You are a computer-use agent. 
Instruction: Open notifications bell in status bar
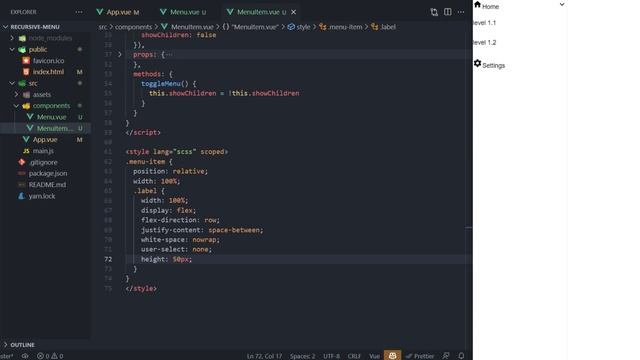[x=461, y=356]
